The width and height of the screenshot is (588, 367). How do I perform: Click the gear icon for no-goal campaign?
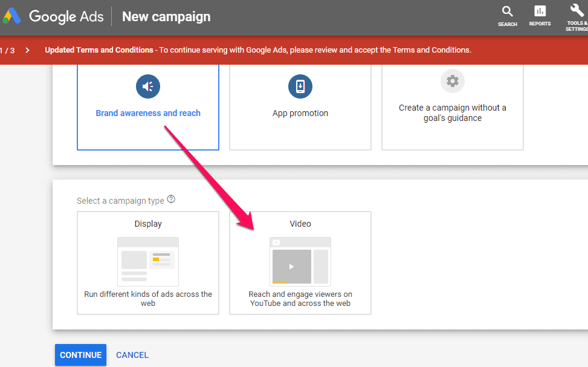pyautogui.click(x=452, y=81)
